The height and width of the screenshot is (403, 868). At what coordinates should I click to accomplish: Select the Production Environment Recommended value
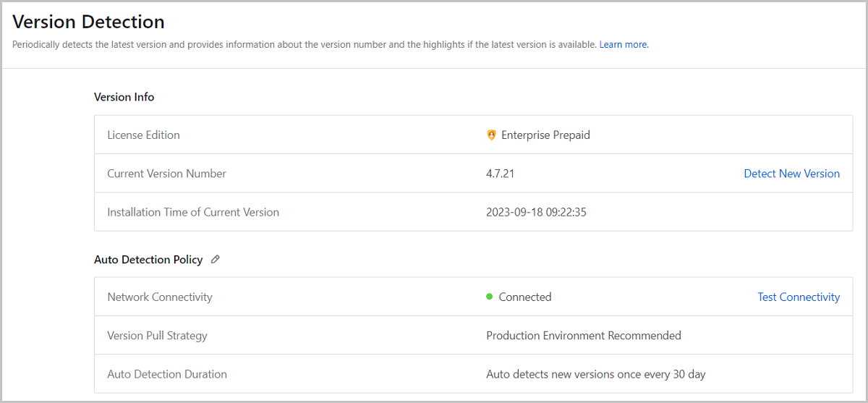click(x=584, y=336)
